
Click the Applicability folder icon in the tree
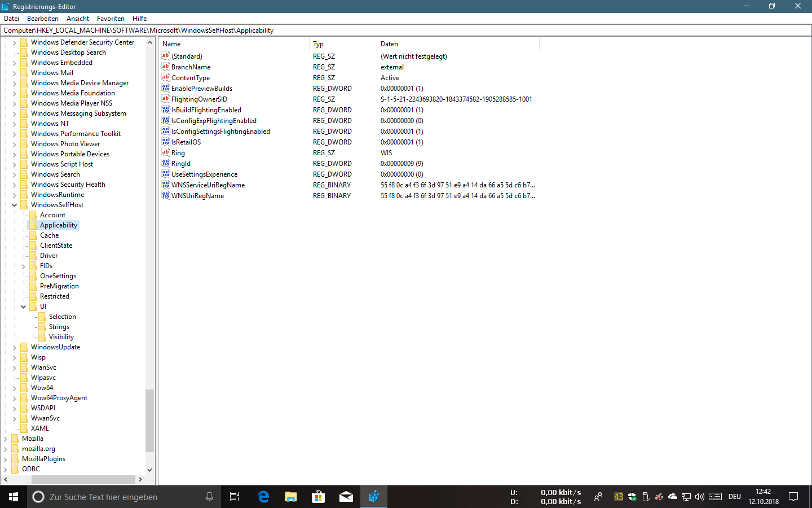[x=33, y=225]
